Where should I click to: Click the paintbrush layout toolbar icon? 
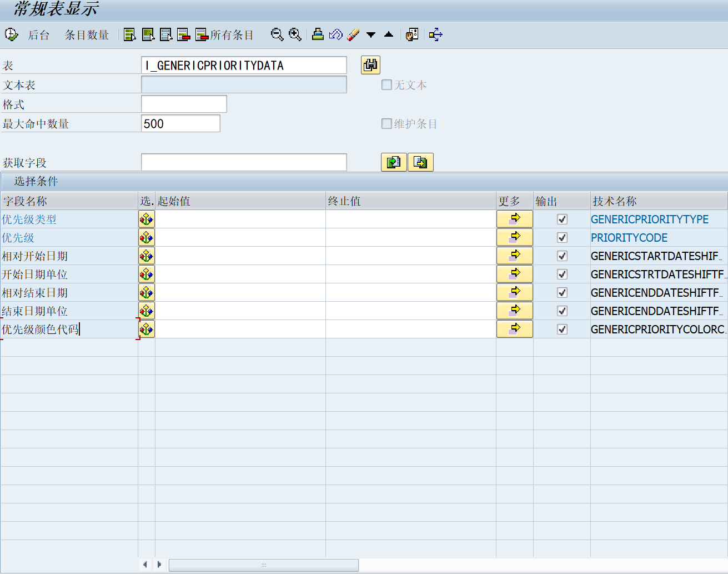pos(353,35)
